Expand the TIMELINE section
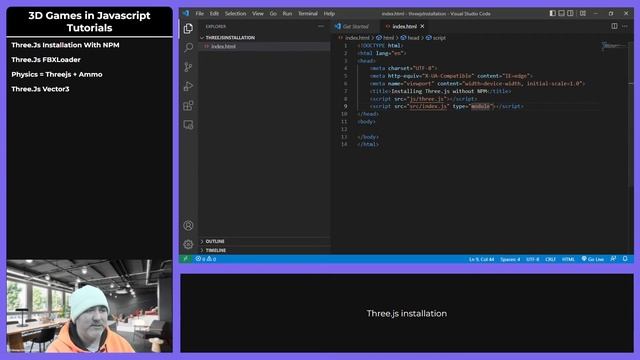The width and height of the screenshot is (640, 360). click(x=216, y=250)
